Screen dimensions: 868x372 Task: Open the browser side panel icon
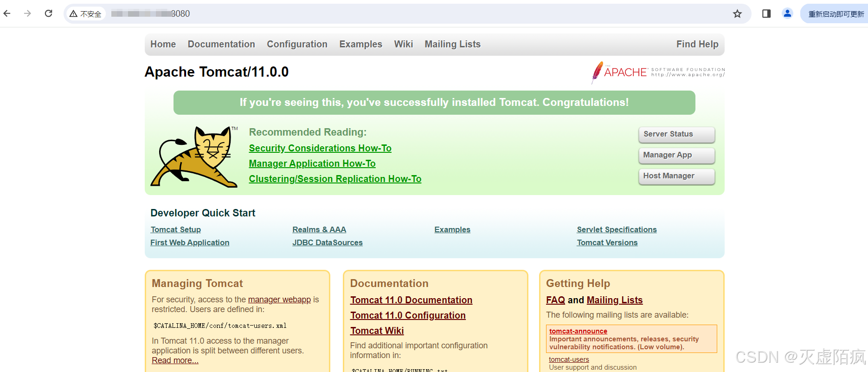tap(766, 13)
